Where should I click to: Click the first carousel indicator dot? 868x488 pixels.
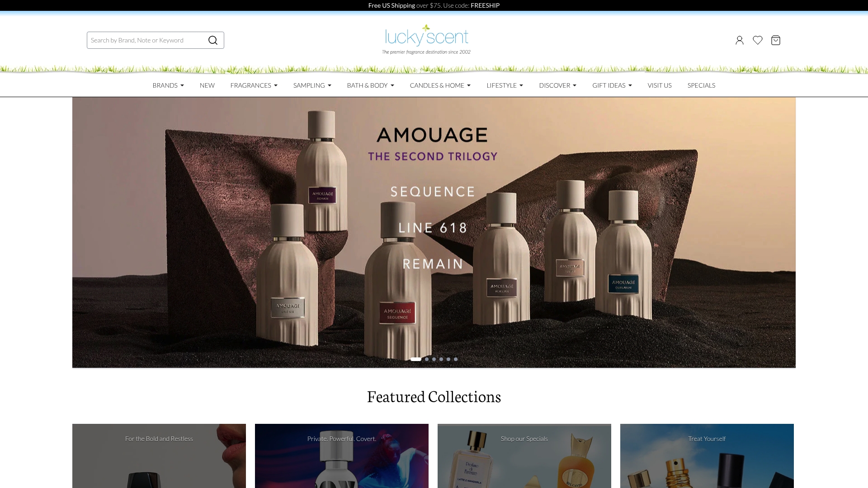[415, 359]
